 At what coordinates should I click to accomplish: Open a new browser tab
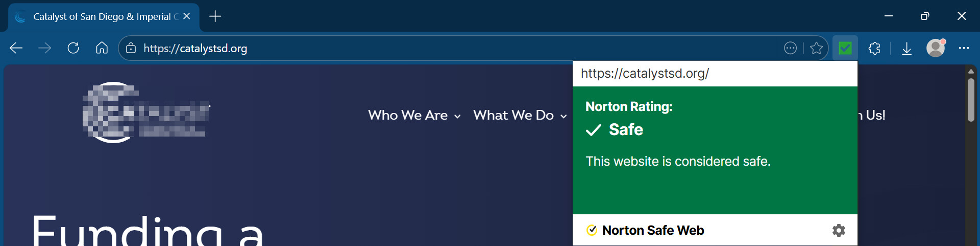click(x=215, y=16)
